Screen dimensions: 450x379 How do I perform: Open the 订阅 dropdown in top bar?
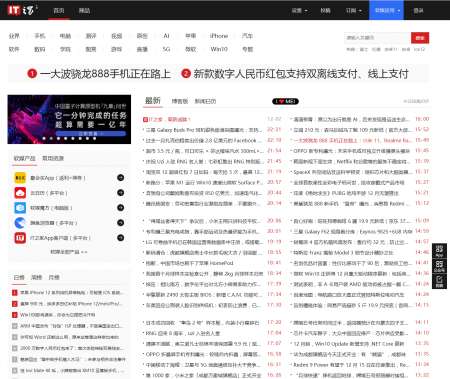353,10
